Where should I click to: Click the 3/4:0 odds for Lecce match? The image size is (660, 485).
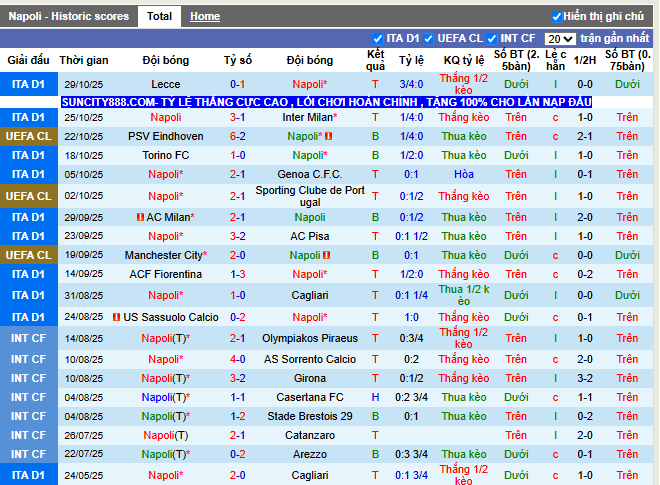[x=411, y=84]
